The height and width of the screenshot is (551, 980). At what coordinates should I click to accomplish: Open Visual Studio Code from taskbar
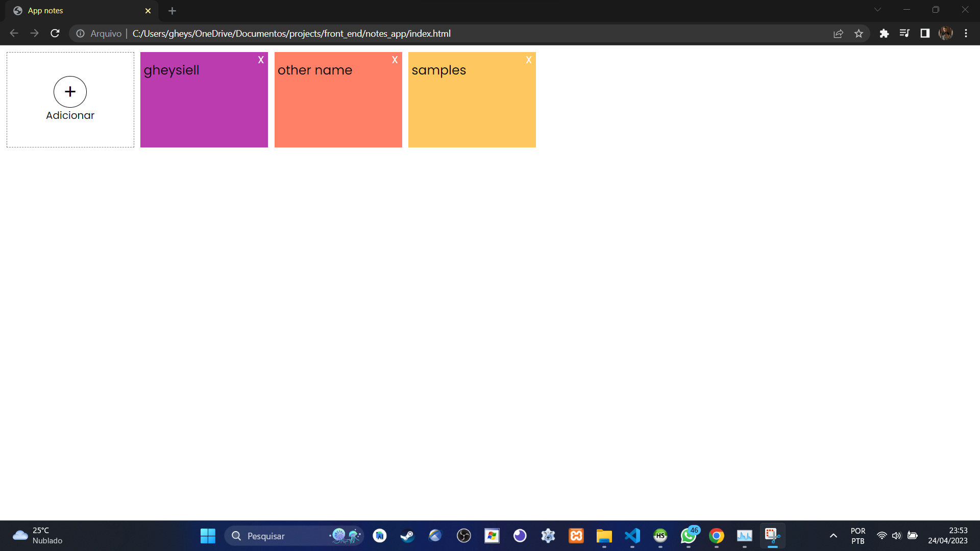(x=632, y=536)
